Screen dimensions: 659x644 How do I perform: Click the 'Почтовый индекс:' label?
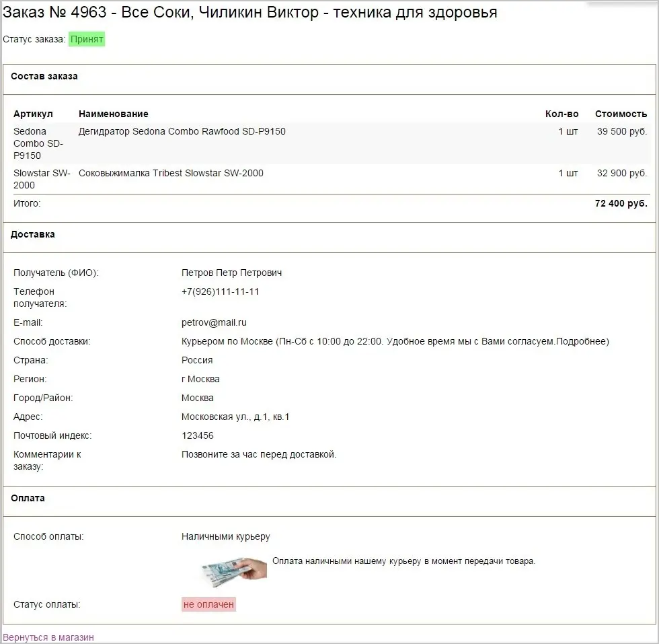click(x=52, y=435)
